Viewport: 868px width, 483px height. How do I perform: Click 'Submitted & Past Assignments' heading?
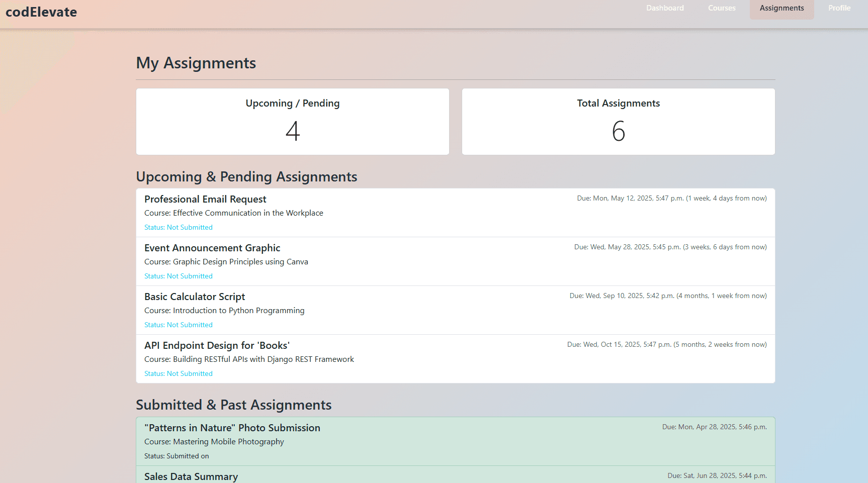point(234,405)
